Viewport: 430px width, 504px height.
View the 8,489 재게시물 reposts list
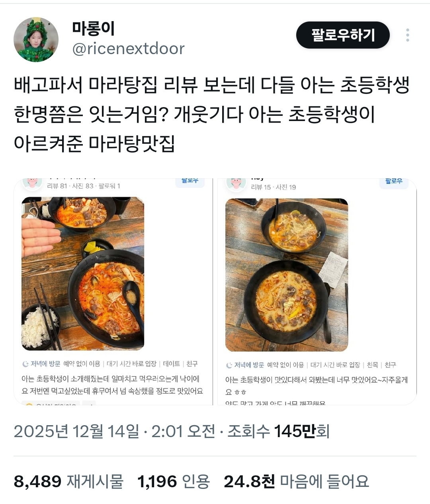coord(68,482)
